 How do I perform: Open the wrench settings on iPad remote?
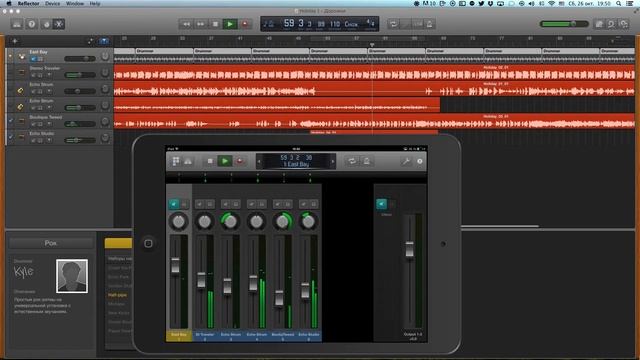pos(406,161)
